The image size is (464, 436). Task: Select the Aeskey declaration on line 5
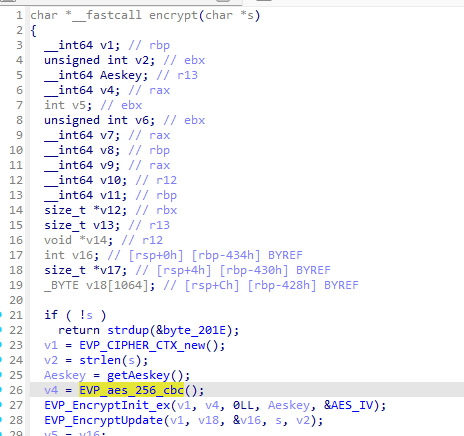(121, 75)
